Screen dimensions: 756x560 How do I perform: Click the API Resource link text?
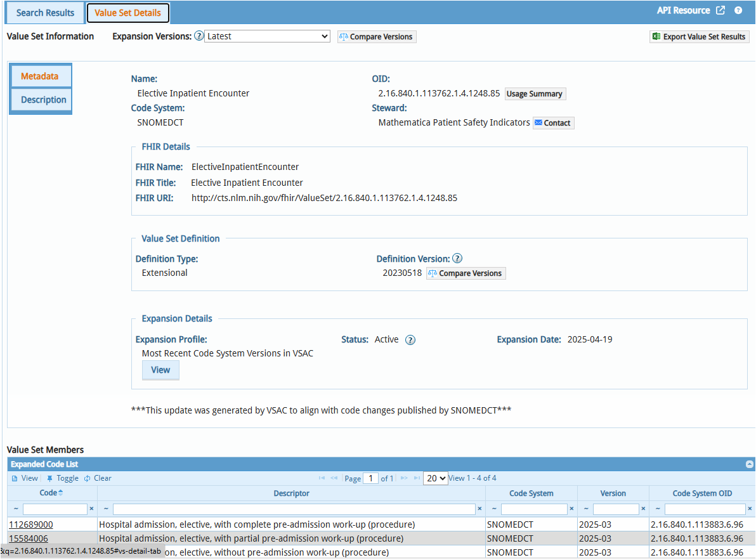[x=683, y=11]
